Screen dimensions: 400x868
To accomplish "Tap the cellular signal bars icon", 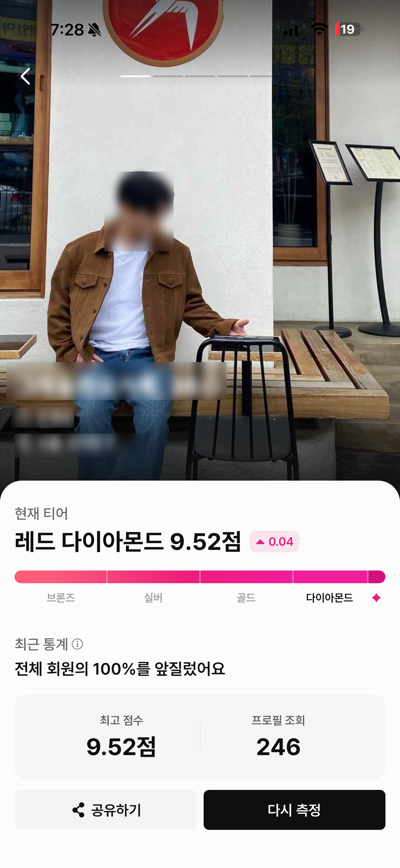I will (291, 30).
